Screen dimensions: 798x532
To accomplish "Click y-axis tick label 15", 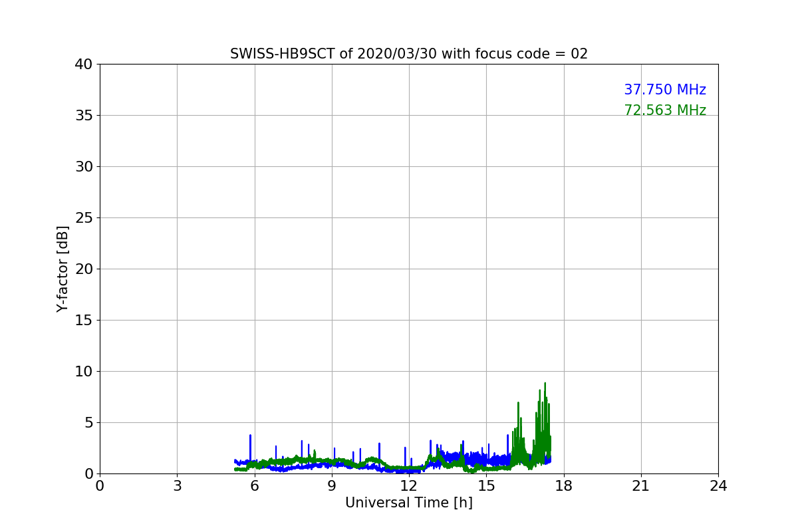I will [x=84, y=321].
